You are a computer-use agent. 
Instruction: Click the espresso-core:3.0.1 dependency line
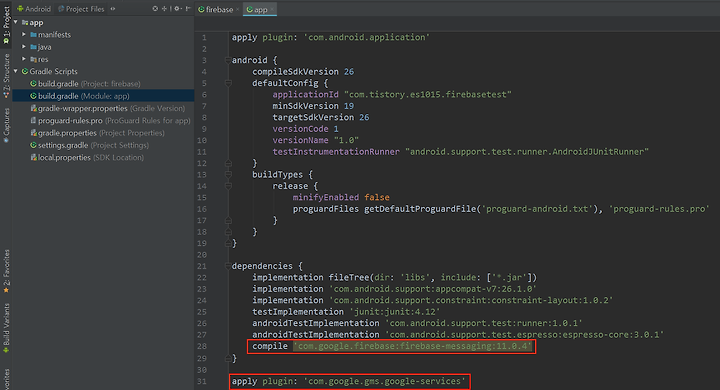[458, 334]
